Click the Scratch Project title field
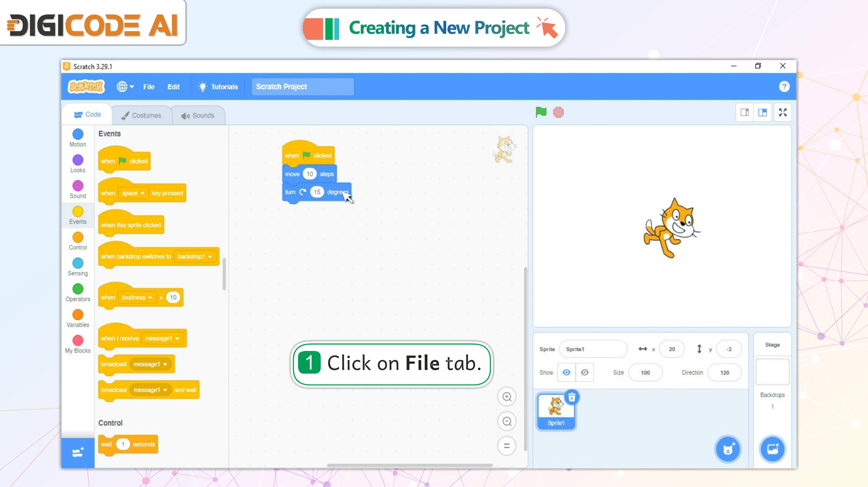 pos(302,87)
